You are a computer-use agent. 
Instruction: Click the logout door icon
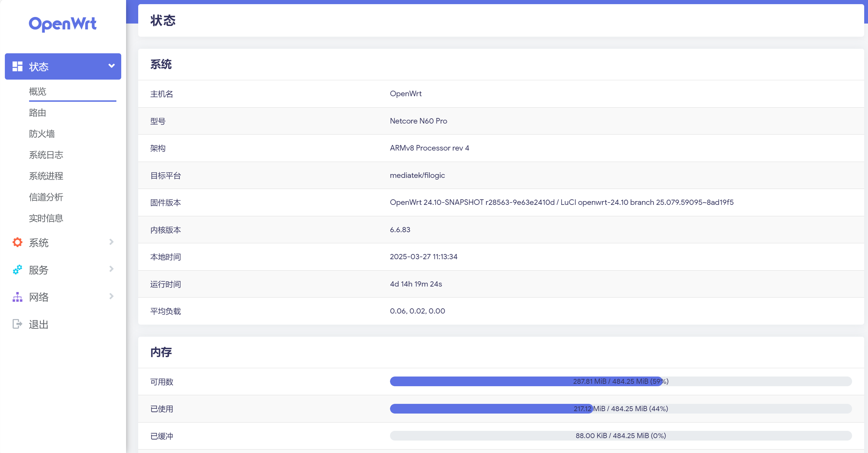point(17,324)
